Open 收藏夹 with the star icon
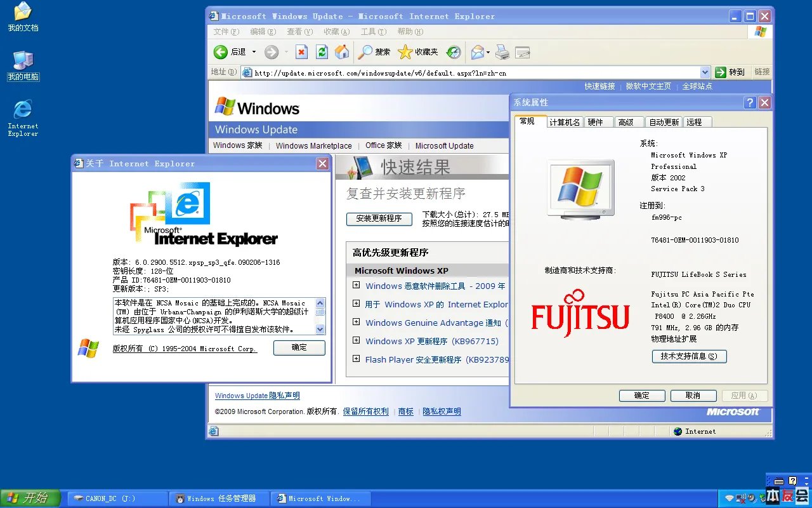Image resolution: width=812 pixels, height=508 pixels. [x=405, y=51]
